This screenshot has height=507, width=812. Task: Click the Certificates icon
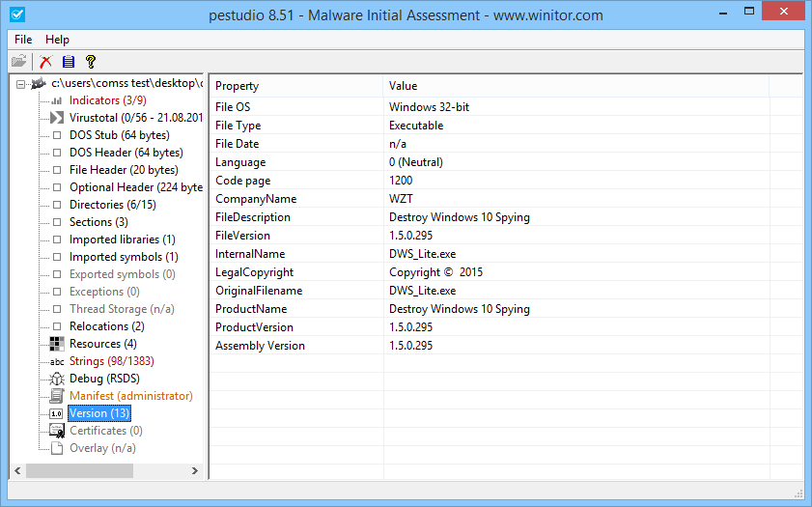coord(57,431)
